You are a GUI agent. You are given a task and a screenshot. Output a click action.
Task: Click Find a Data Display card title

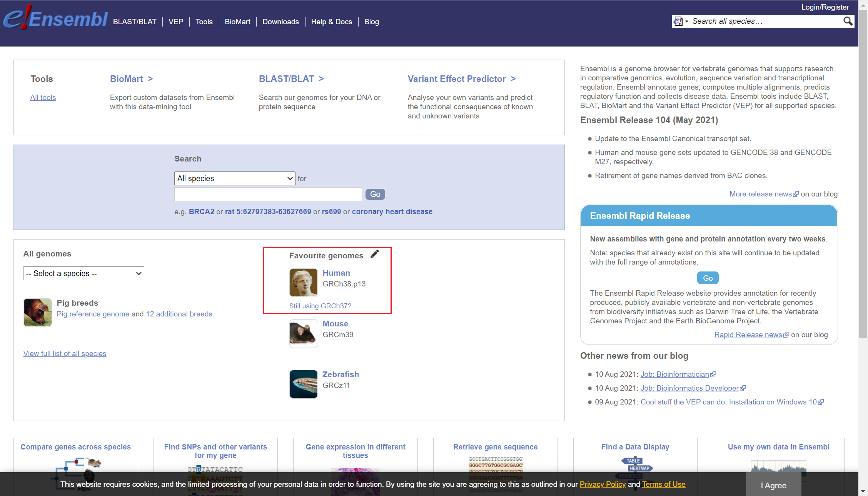[635, 447]
